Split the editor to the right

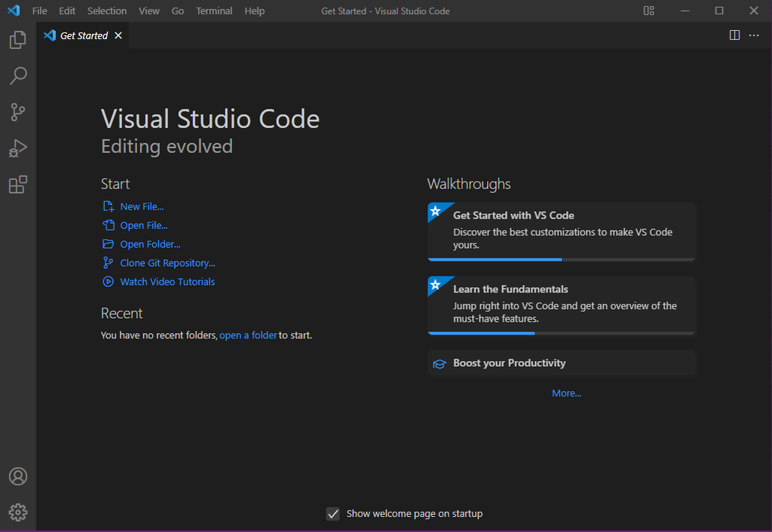tap(734, 35)
